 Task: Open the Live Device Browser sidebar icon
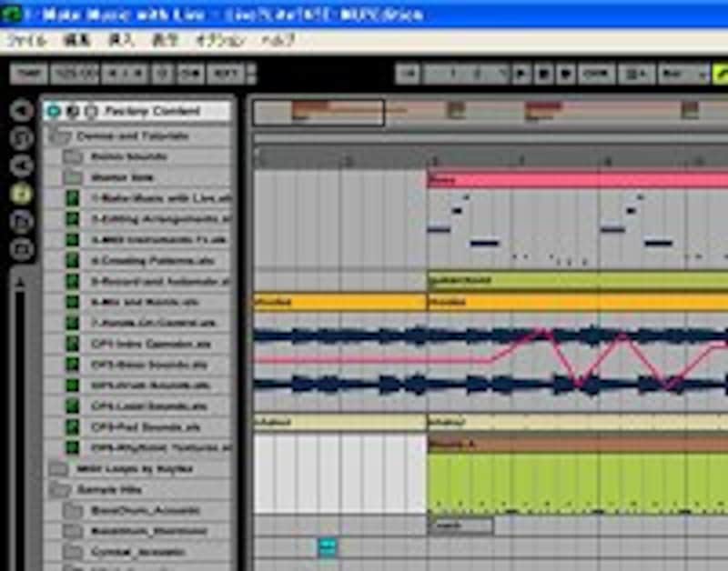[22, 138]
